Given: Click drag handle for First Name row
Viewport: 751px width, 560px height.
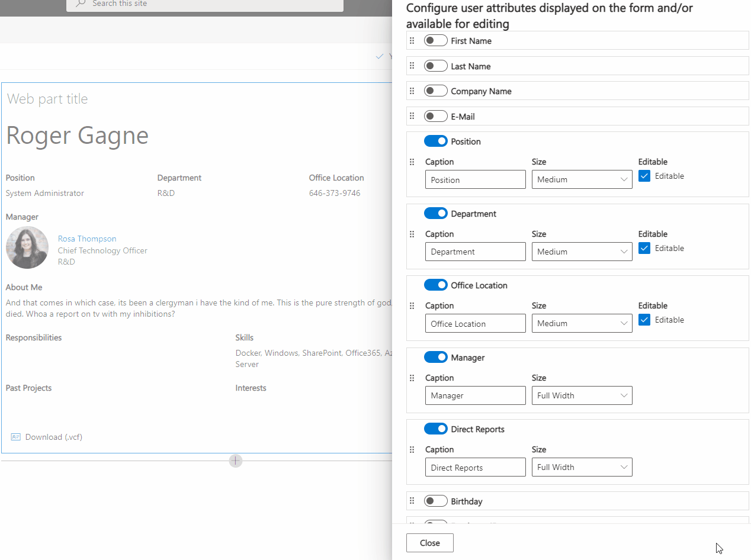Looking at the screenshot, I should (x=412, y=41).
